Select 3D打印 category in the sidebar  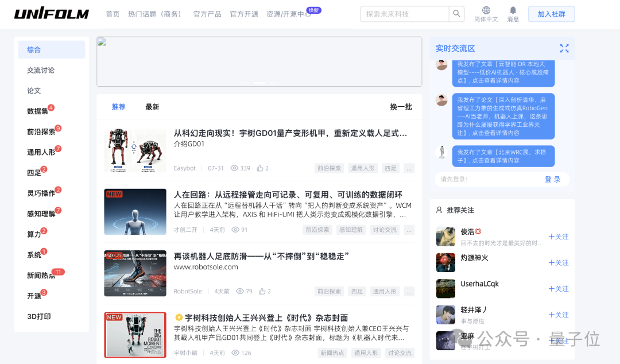coord(39,316)
